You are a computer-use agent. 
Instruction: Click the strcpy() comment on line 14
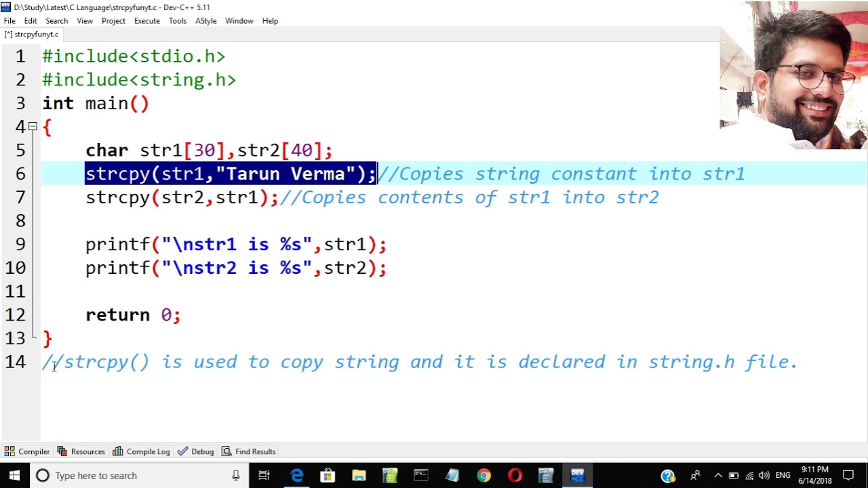click(420, 362)
